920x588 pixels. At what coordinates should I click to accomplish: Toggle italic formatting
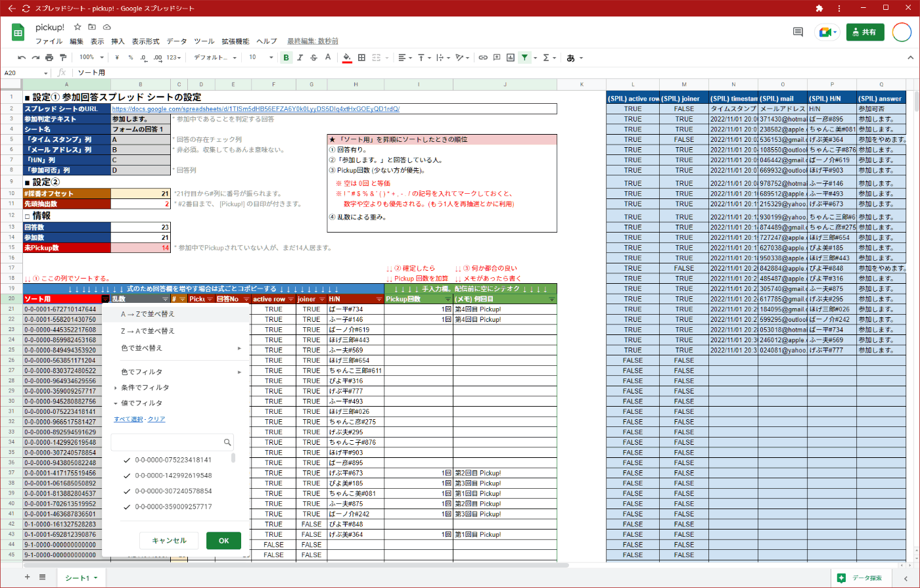click(300, 58)
